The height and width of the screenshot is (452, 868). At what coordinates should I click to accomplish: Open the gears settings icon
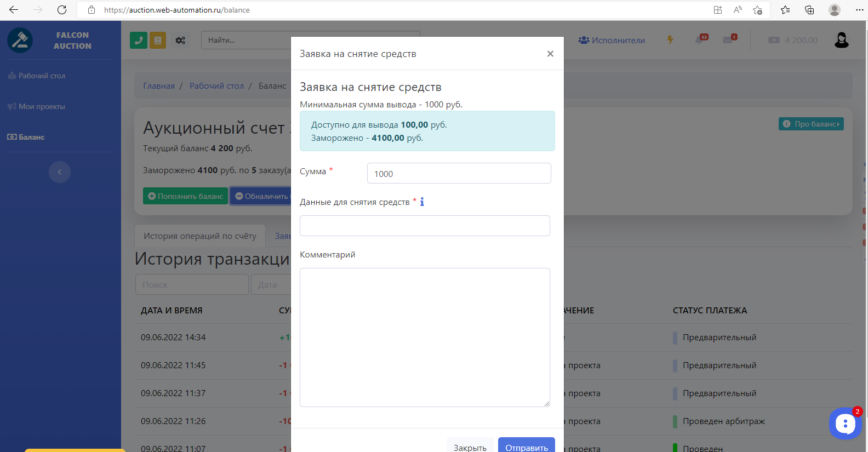tap(180, 40)
